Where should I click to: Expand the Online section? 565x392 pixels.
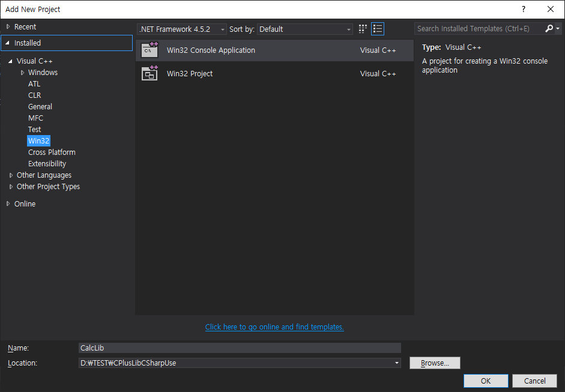(8, 204)
